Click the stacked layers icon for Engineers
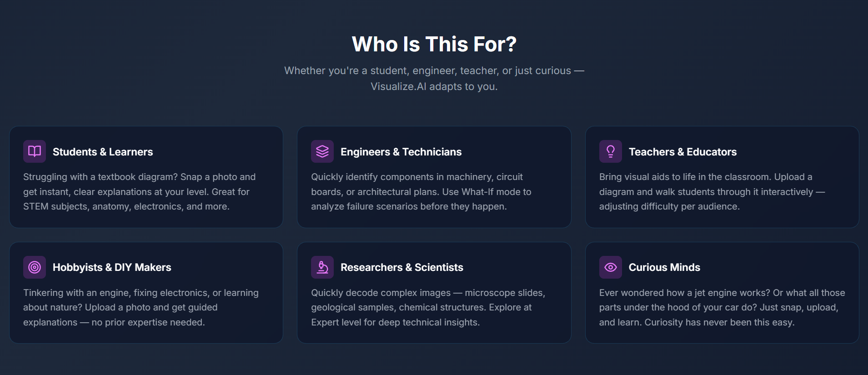868x375 pixels. click(322, 151)
